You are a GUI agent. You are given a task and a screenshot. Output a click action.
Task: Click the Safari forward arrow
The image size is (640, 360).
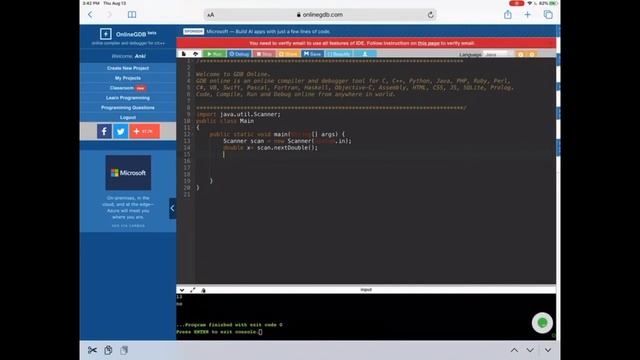109,15
